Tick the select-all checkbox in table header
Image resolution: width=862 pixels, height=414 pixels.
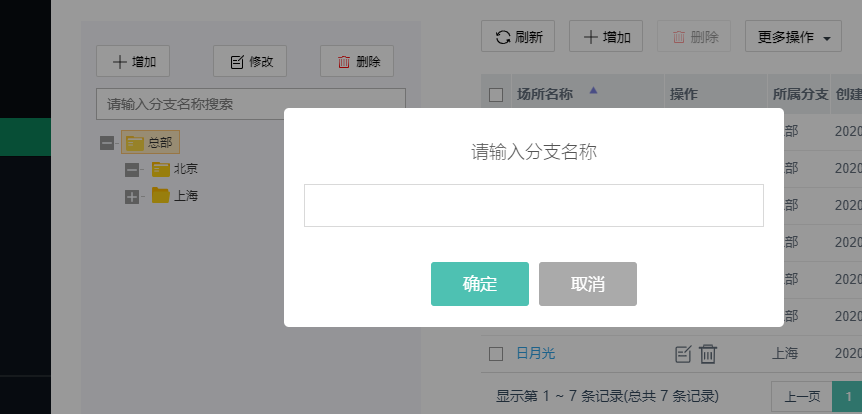click(x=496, y=95)
